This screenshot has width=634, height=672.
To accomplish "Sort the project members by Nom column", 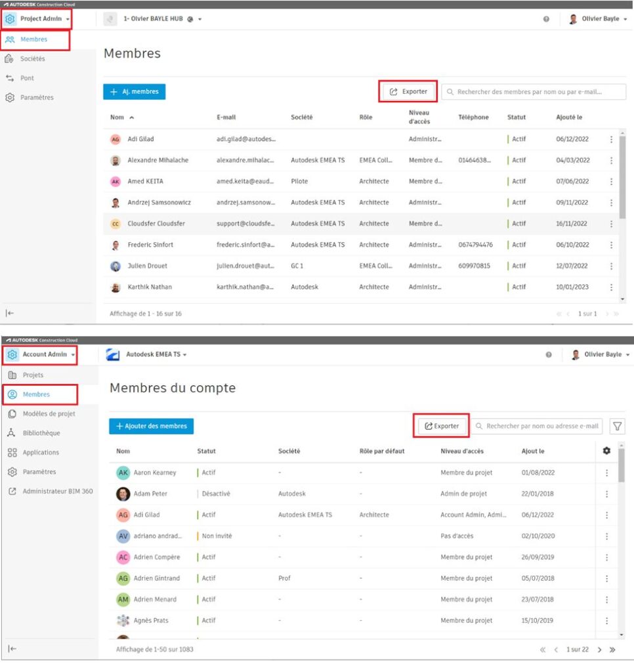I will tap(117, 117).
